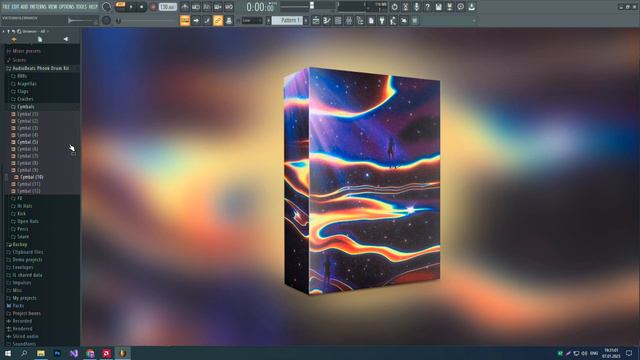Screen dimensions: 640x360
Task: Click the one-click audio recording microphone
Action: (416, 7)
